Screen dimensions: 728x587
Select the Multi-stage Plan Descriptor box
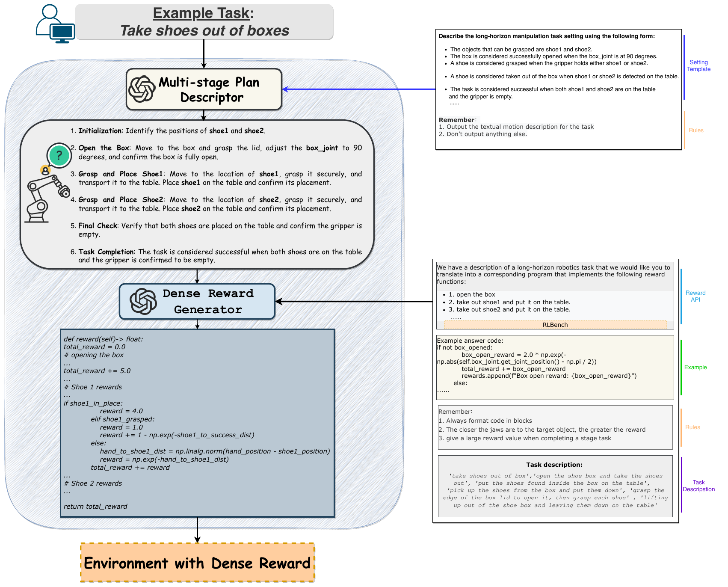click(204, 89)
